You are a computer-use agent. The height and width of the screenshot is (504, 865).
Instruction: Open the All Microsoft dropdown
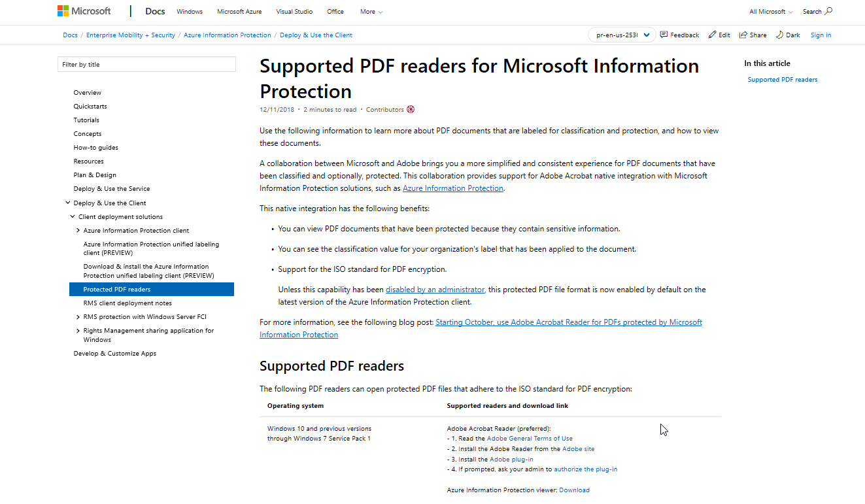pyautogui.click(x=770, y=11)
